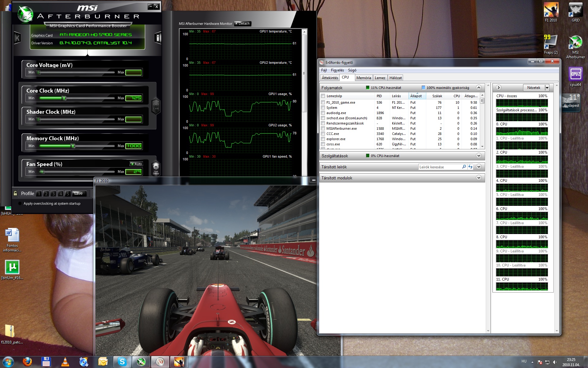The width and height of the screenshot is (588, 368).
Task: Click the Core Clock slider handle
Action: coord(64,98)
